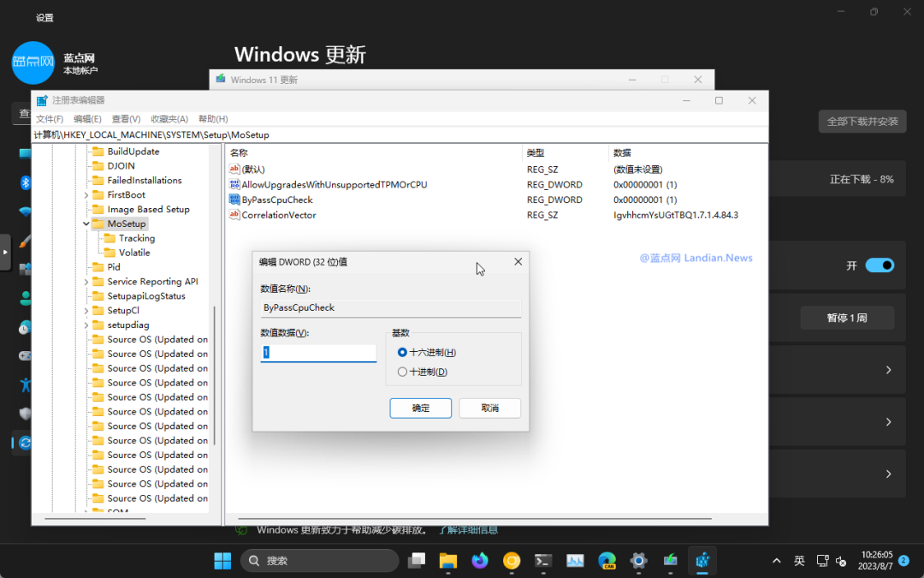Click the Windows Start button on taskbar
This screenshot has height=578, width=924.
(222, 560)
